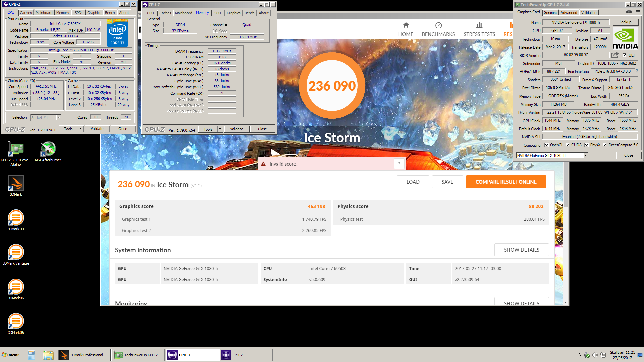This screenshot has width=644, height=362.
Task: Click the NVIDIA logo in GPU-Z
Action: coord(625,39)
